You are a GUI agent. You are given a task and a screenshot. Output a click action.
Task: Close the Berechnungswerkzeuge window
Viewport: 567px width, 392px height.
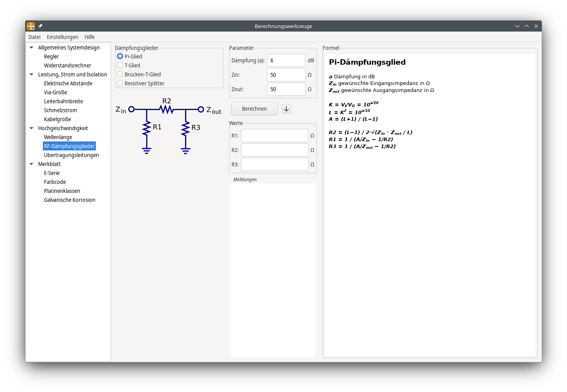pyautogui.click(x=536, y=26)
